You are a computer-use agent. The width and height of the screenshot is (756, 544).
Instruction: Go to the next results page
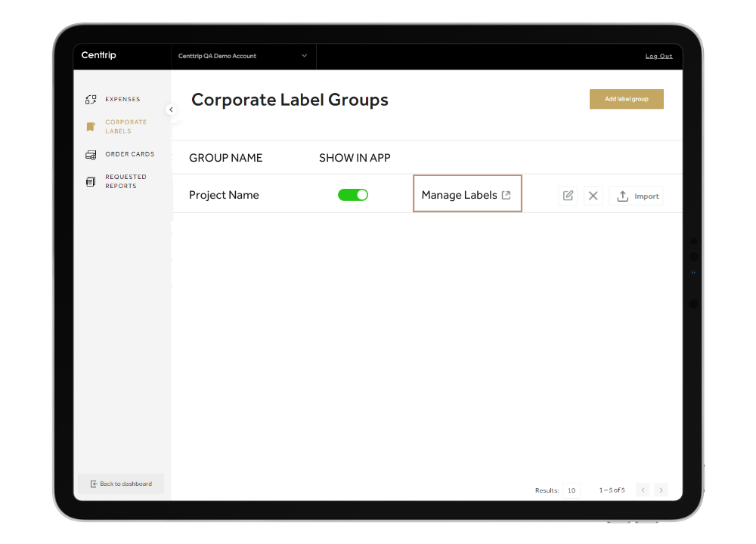[661, 490]
